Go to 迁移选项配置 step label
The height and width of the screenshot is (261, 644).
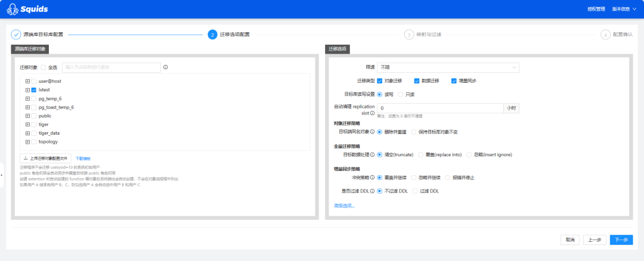pyautogui.click(x=235, y=35)
